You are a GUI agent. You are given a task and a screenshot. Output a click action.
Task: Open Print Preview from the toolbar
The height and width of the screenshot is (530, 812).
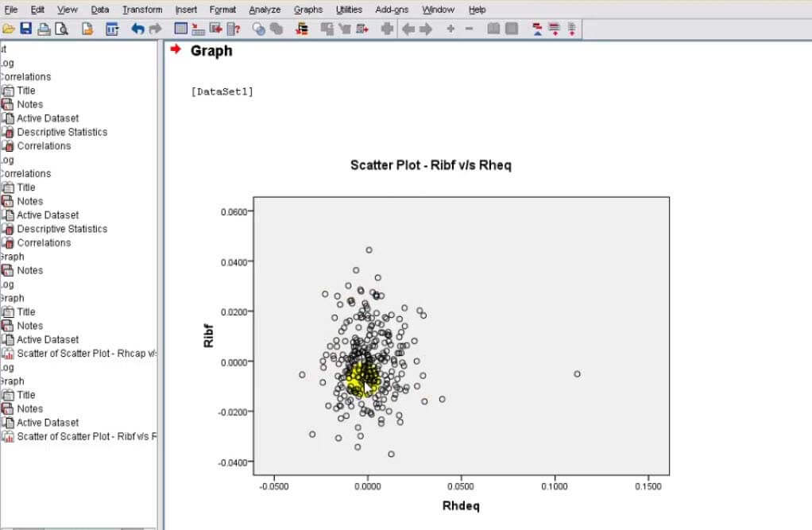(x=62, y=29)
